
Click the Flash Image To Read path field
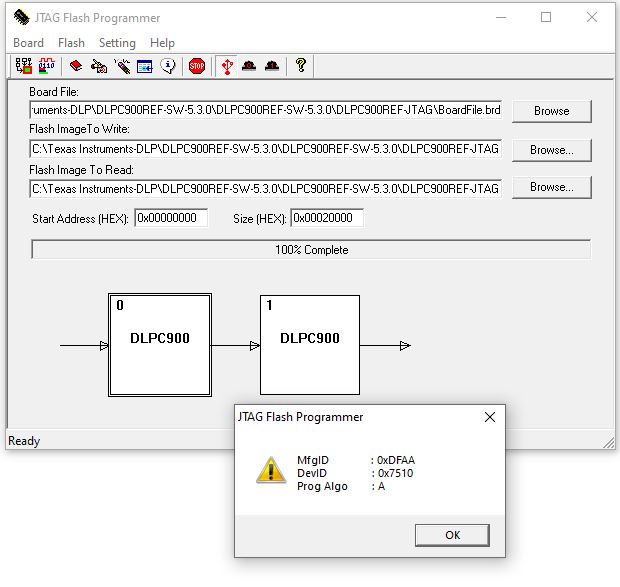[266, 189]
